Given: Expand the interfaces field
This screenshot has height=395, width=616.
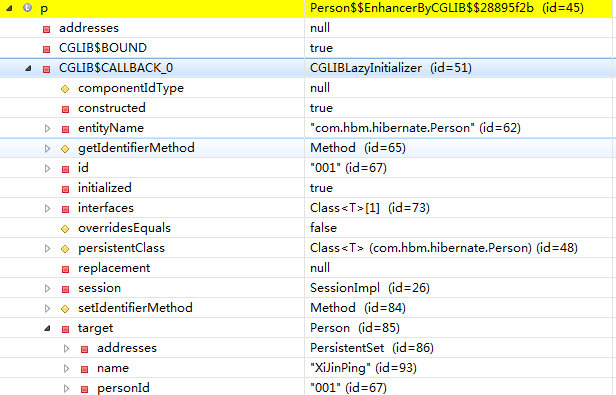Looking at the screenshot, I should [x=47, y=208].
